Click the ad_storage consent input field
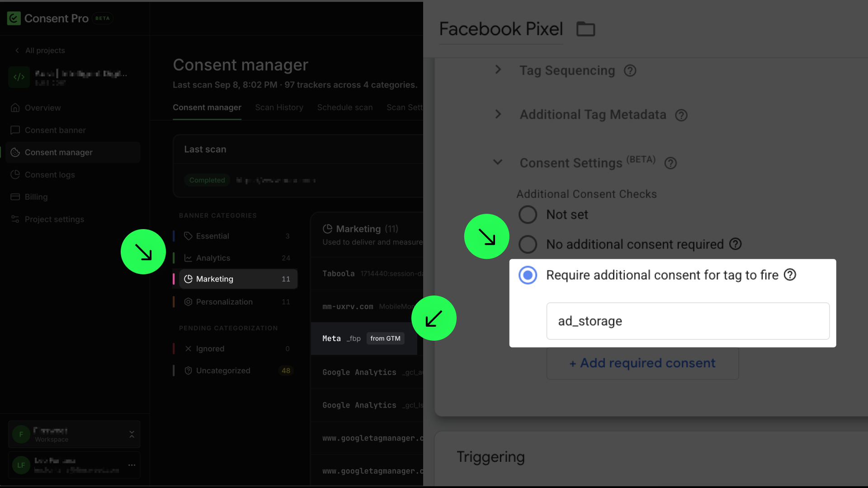Image resolution: width=868 pixels, height=488 pixels. tap(688, 321)
